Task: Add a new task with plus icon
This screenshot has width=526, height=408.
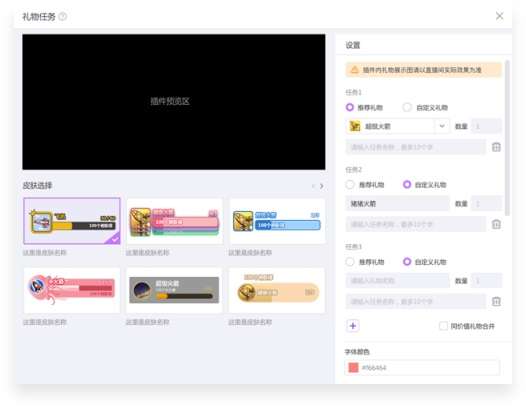Action: pos(353,326)
